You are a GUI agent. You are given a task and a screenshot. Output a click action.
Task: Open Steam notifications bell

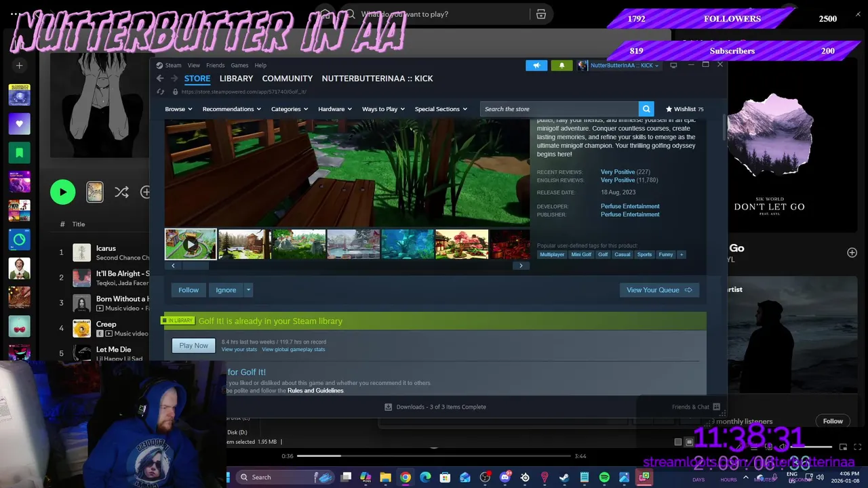(561, 66)
